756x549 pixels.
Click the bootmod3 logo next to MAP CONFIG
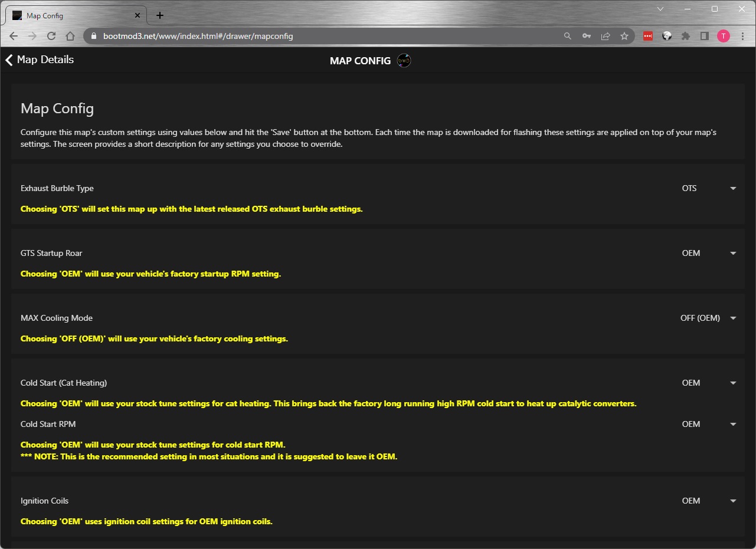coord(404,60)
